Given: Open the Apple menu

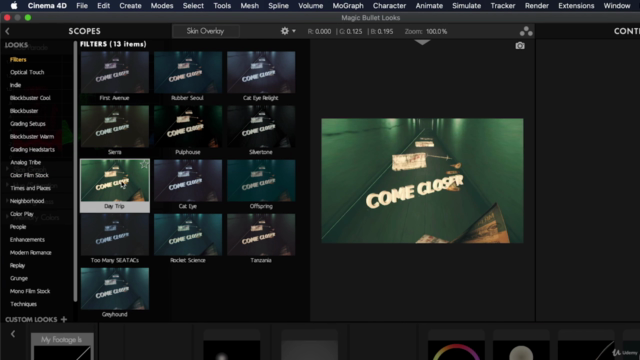Looking at the screenshot, I should (14, 6).
